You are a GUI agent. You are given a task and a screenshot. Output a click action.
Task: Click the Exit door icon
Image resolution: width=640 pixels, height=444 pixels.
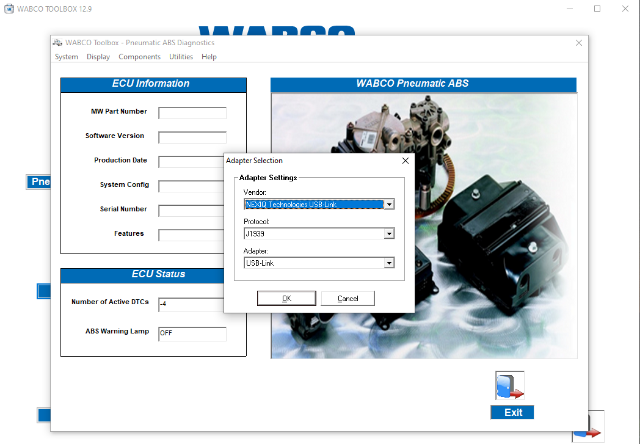point(509,385)
